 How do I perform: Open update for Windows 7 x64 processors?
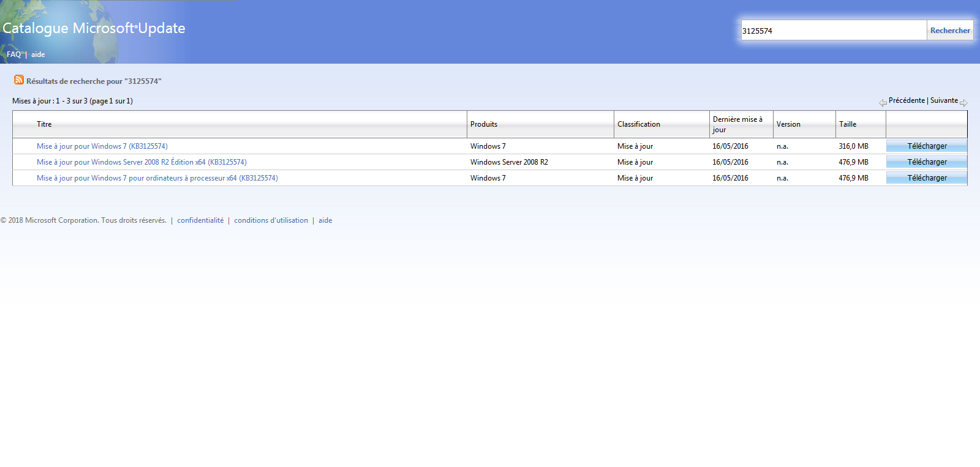[x=157, y=178]
